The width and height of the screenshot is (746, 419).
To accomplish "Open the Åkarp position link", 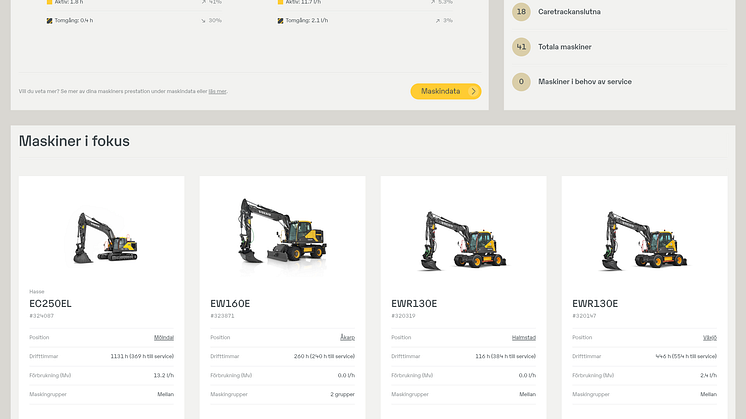I will [x=347, y=338].
